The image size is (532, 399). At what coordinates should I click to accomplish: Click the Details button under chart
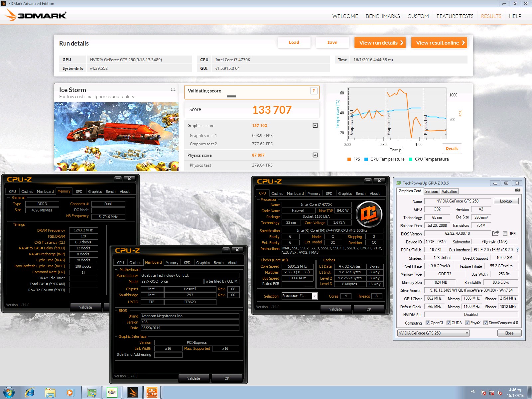pyautogui.click(x=452, y=149)
